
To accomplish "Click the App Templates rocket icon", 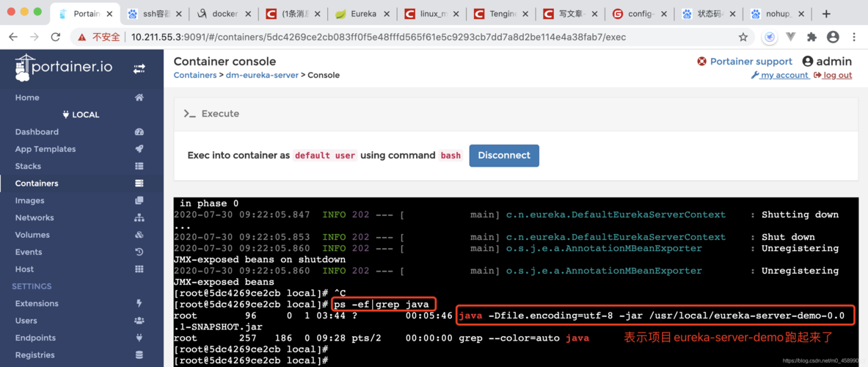I will (x=139, y=149).
